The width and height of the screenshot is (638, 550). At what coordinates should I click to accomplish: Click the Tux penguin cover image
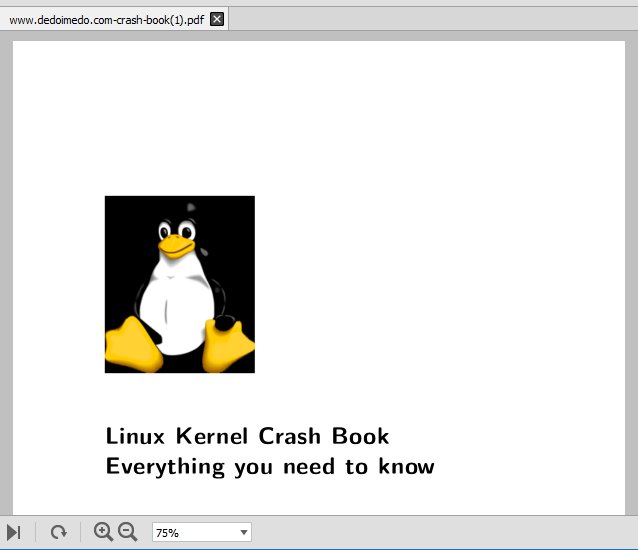click(180, 284)
